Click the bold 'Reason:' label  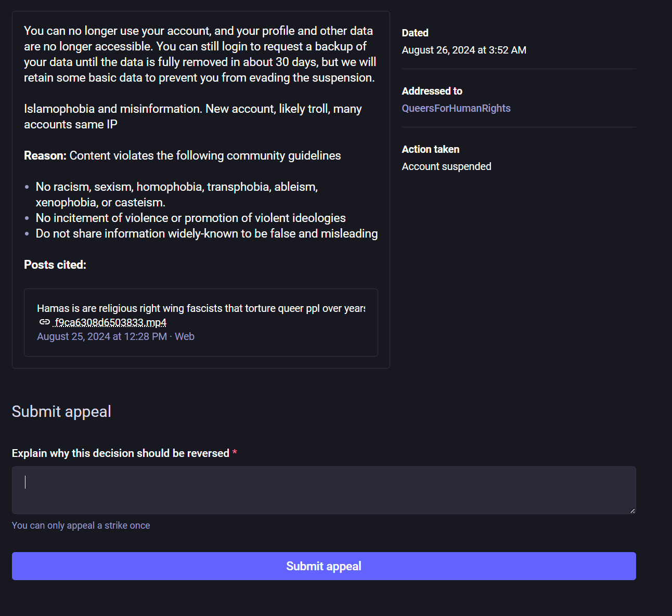(45, 155)
